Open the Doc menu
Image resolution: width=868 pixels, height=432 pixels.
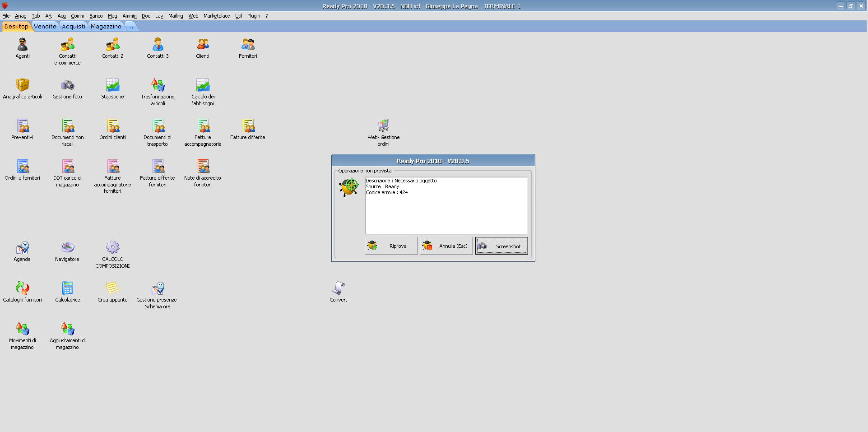point(146,16)
